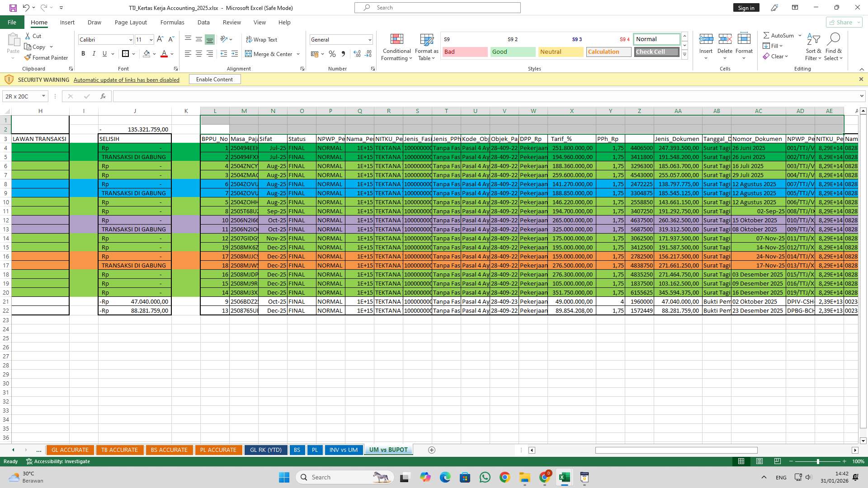The image size is (868, 488).
Task: Click the Enable Content button
Action: point(214,79)
